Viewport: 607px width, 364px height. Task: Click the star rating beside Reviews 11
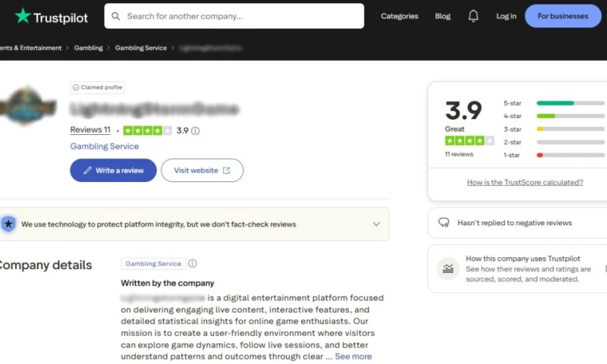tap(147, 130)
